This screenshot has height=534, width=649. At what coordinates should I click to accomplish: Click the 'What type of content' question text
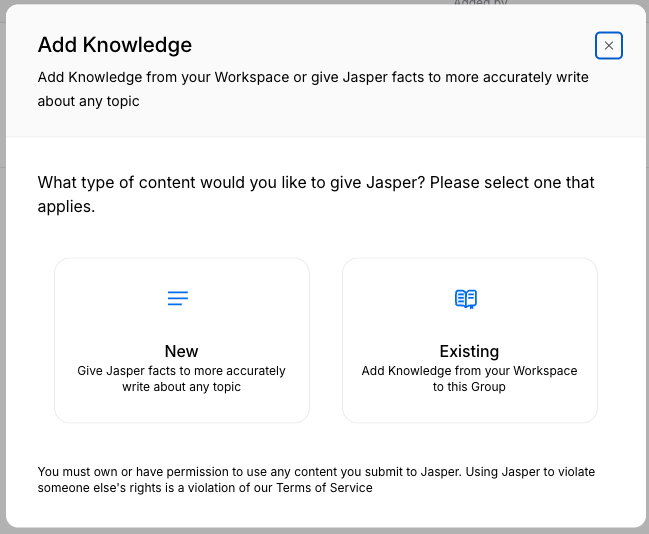tap(316, 194)
